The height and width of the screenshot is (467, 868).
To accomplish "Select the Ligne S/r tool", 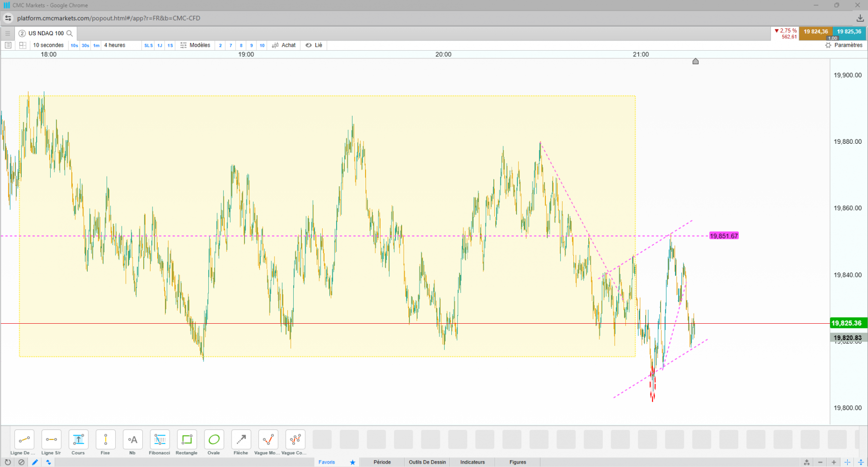I will pyautogui.click(x=51, y=440).
